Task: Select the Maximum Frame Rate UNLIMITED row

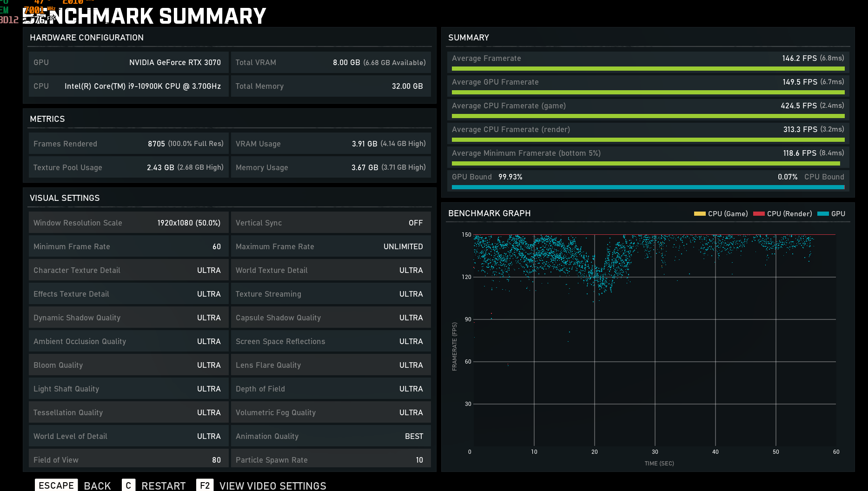Action: (331, 246)
